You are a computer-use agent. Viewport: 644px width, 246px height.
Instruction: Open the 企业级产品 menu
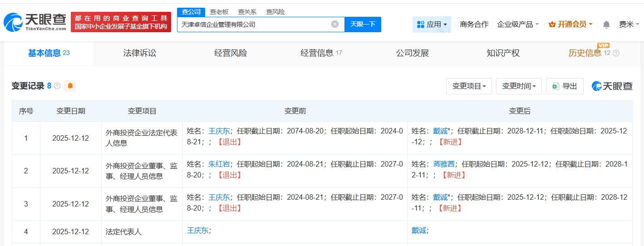click(x=518, y=25)
